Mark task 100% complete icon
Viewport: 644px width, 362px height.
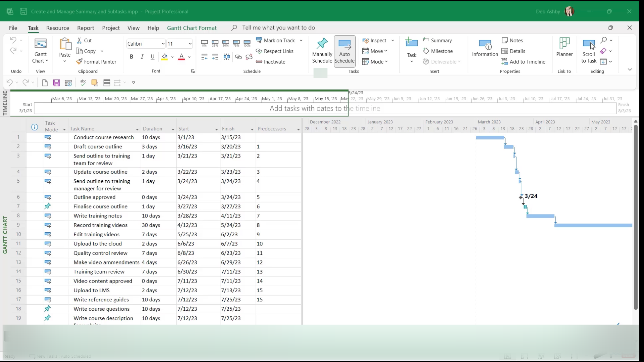click(247, 43)
